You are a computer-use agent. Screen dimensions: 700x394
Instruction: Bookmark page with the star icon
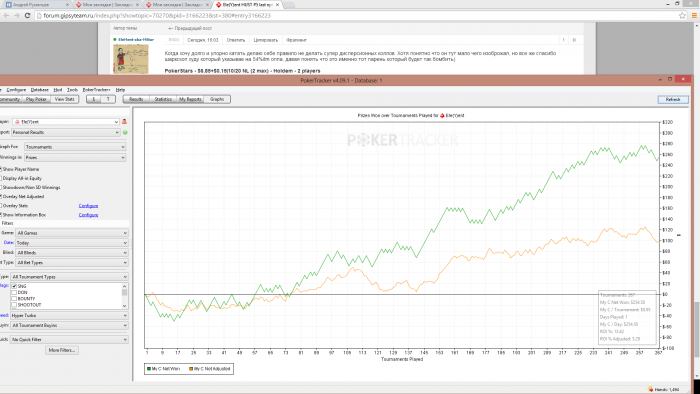(682, 16)
